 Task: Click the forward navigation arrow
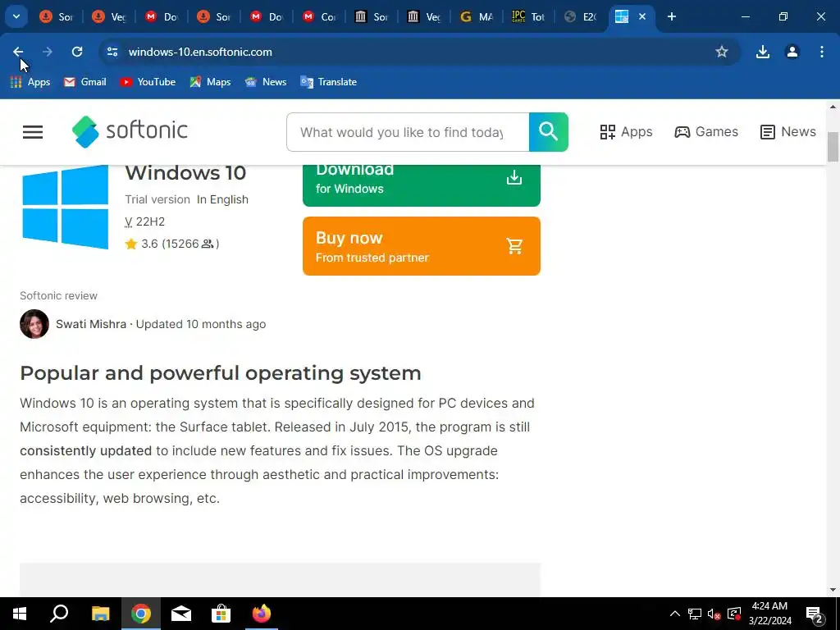(48, 52)
